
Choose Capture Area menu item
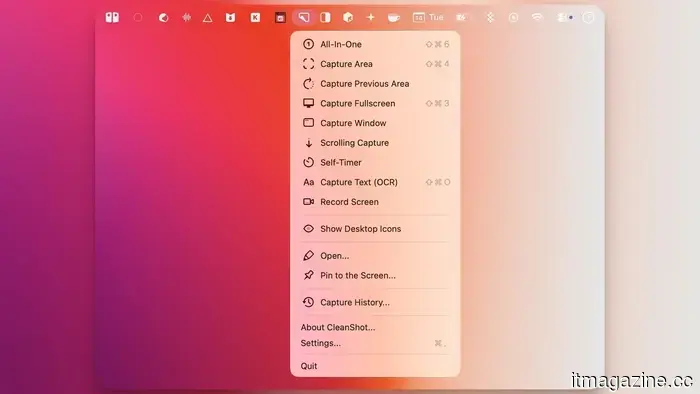375,64
